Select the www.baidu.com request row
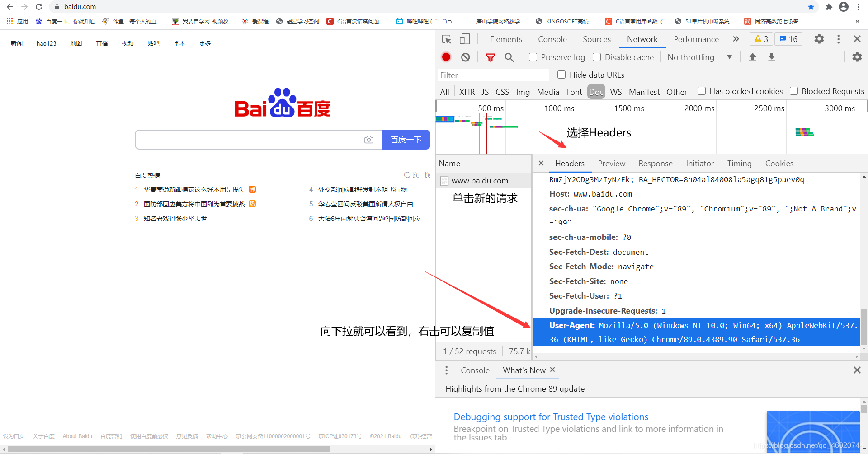The height and width of the screenshot is (454, 868). coord(483,181)
